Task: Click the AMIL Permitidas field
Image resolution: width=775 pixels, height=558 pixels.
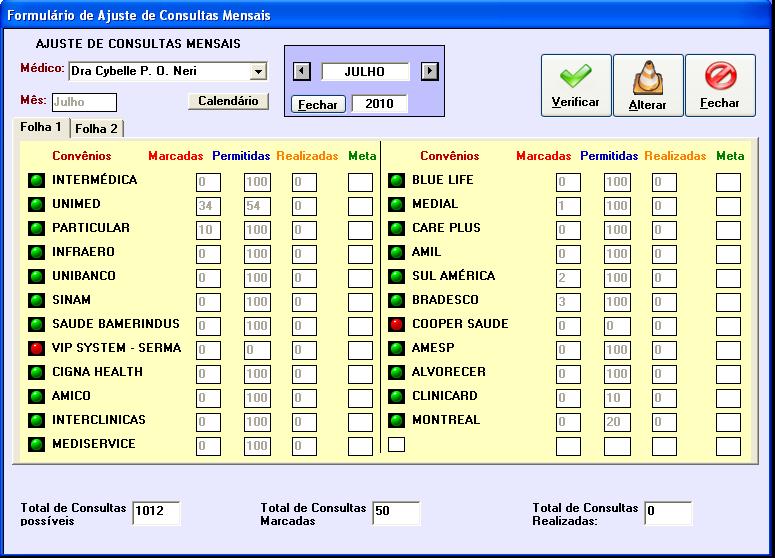Action: coord(617,254)
